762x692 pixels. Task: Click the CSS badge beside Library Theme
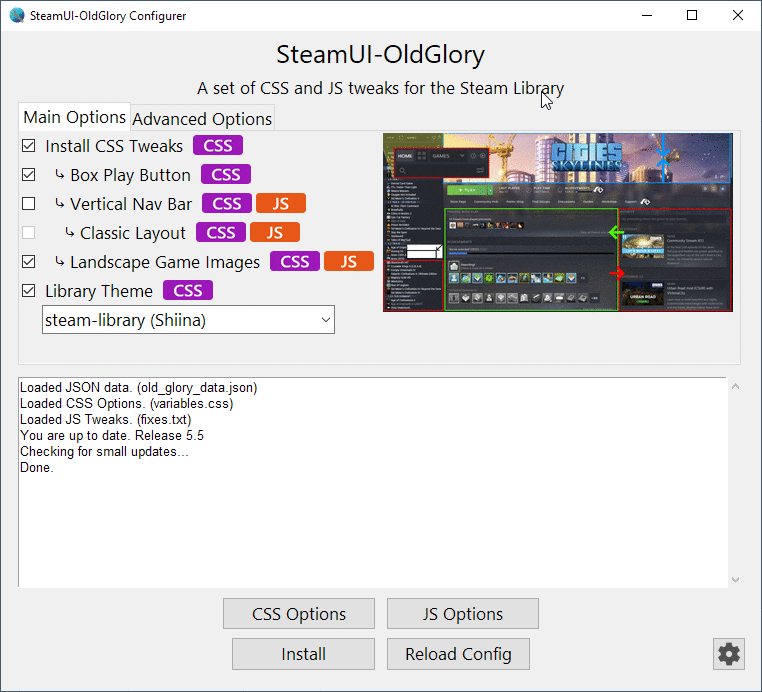point(188,290)
